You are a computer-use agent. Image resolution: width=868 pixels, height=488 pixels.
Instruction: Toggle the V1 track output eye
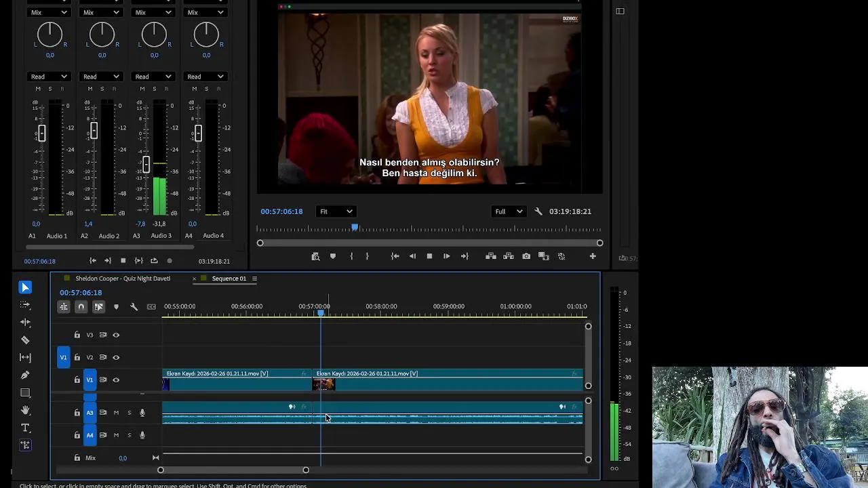click(116, 380)
